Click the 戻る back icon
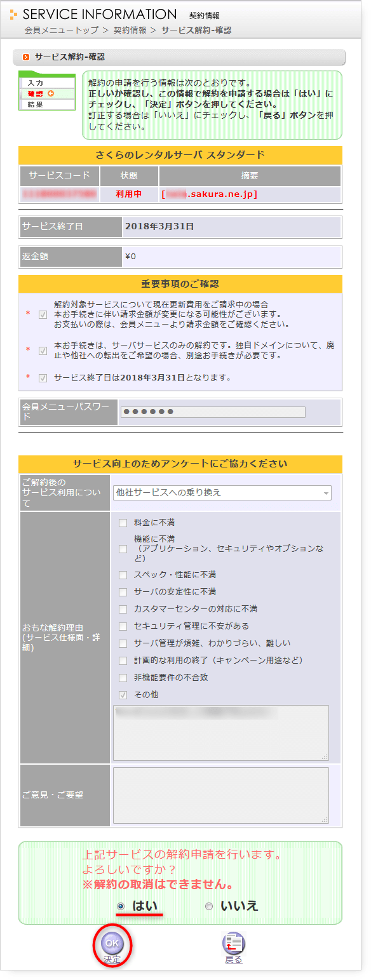This screenshot has width=371, height=980. 233,943
